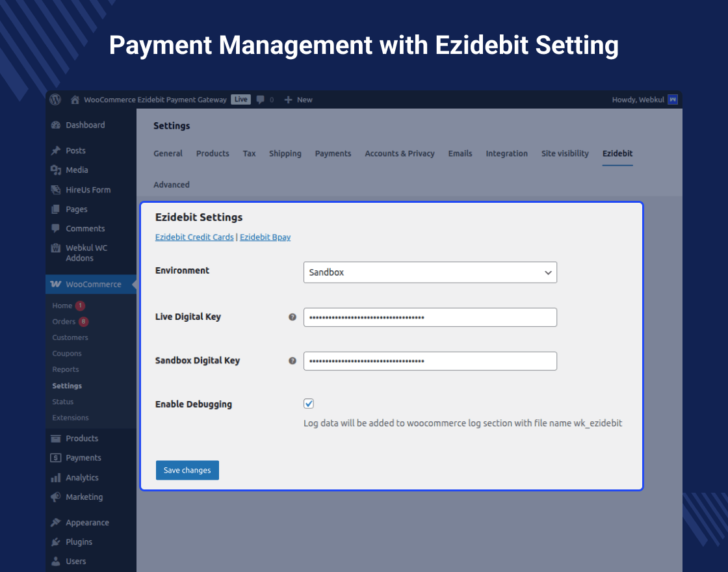Viewport: 728px width, 572px height.
Task: Click the Users person icon
Action: point(56,562)
